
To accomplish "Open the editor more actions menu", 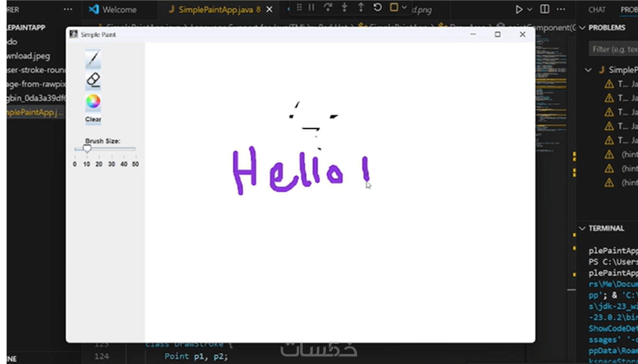I will click(561, 9).
